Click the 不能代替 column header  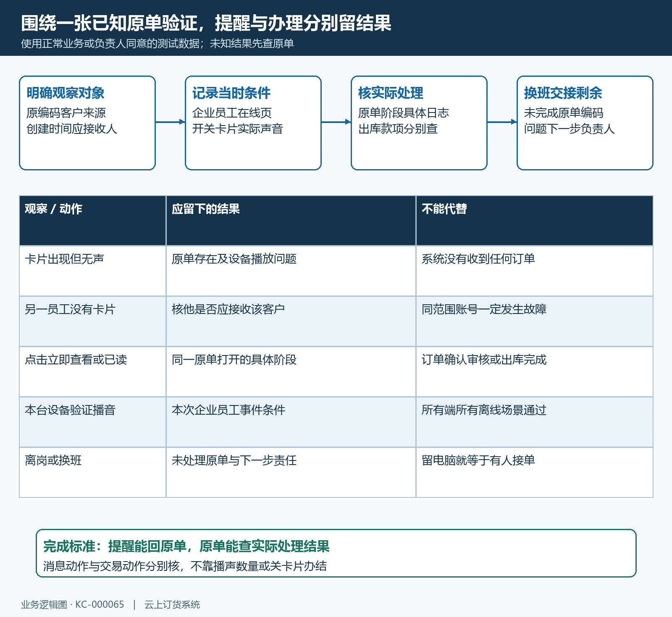coord(534,220)
